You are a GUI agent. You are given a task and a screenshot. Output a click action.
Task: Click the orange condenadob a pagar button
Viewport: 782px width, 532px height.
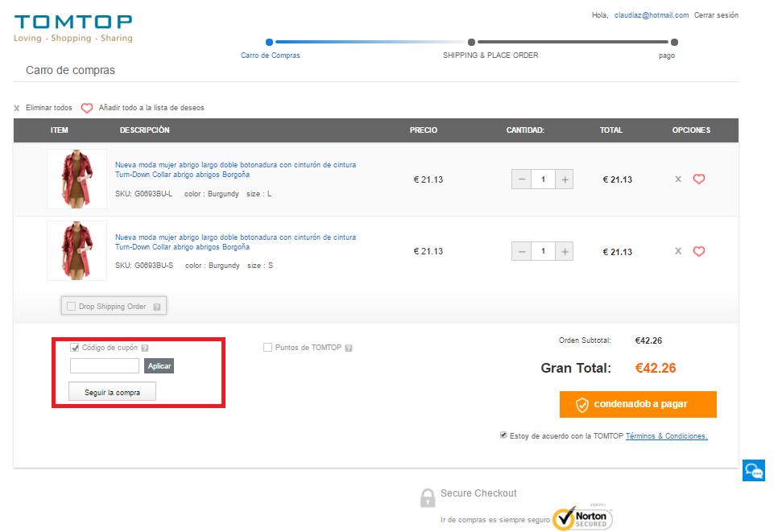tap(638, 404)
